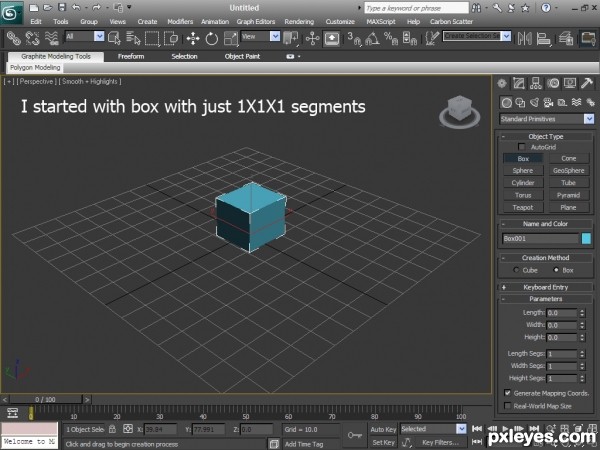
Task: Activate Select and Uniform Scale tool
Action: [231, 38]
